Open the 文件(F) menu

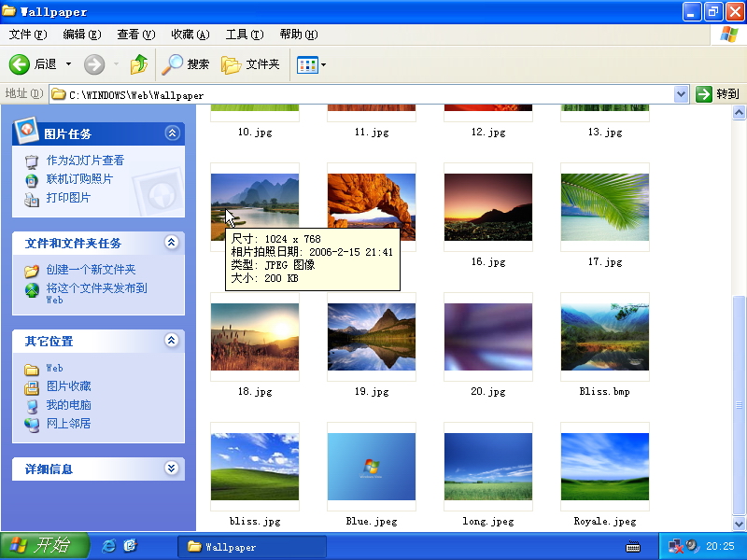coord(28,35)
